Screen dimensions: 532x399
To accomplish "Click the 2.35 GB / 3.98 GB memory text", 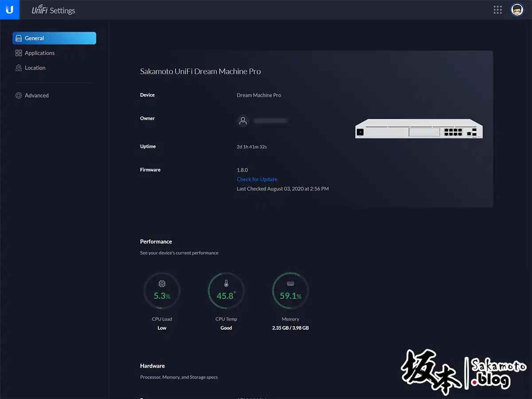I will coord(290,328).
